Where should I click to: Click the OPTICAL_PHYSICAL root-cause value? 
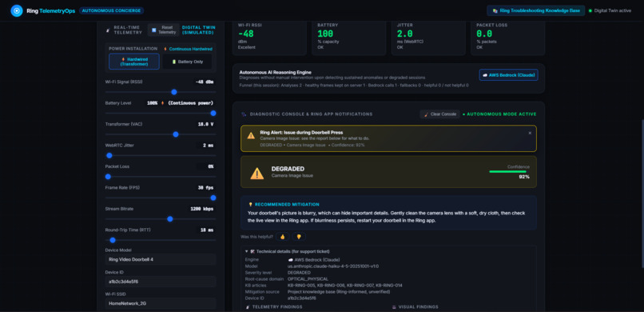[x=308, y=279]
